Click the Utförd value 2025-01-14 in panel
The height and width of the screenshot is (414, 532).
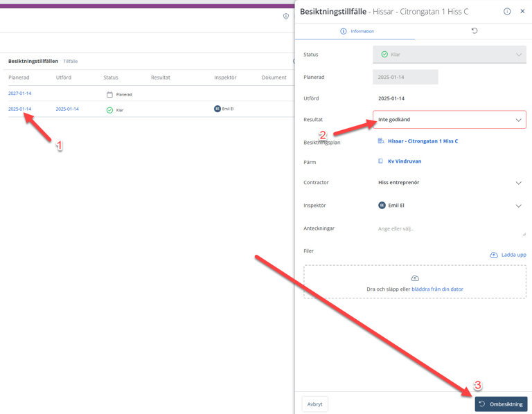pos(391,98)
